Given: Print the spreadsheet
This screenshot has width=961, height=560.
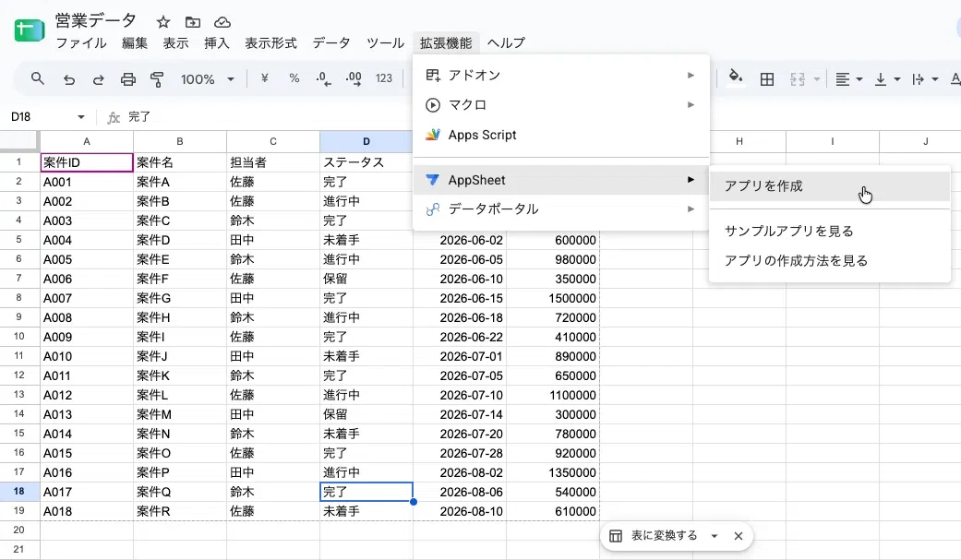Looking at the screenshot, I should (127, 79).
